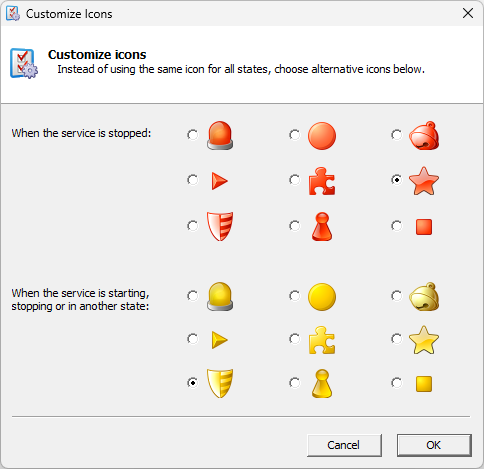Image resolution: width=484 pixels, height=469 pixels.
Task: Click the yellow pawn icon
Action: tap(322, 384)
